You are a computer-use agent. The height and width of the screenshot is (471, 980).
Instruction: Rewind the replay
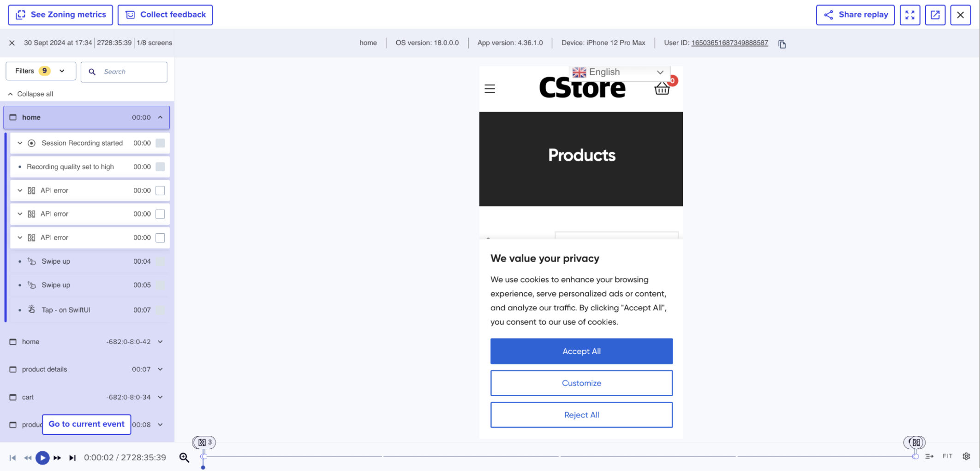(28, 458)
